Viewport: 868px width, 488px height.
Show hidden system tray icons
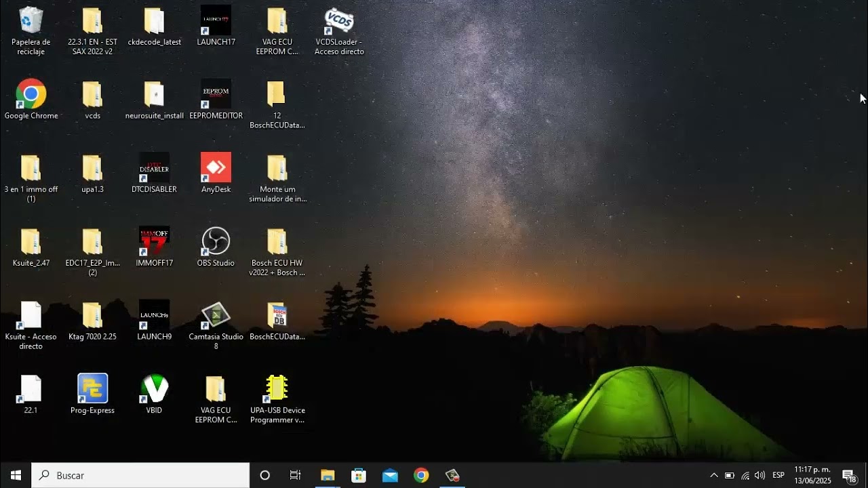tap(714, 475)
